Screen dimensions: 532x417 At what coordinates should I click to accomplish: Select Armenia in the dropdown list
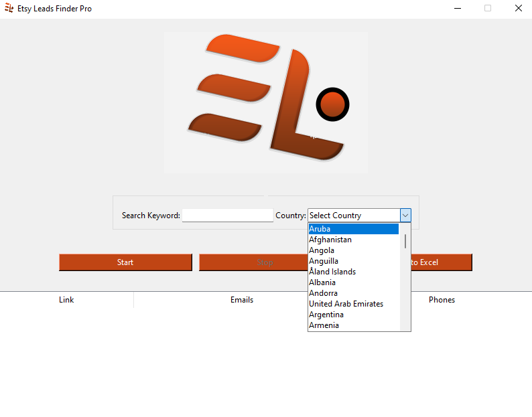(x=354, y=325)
